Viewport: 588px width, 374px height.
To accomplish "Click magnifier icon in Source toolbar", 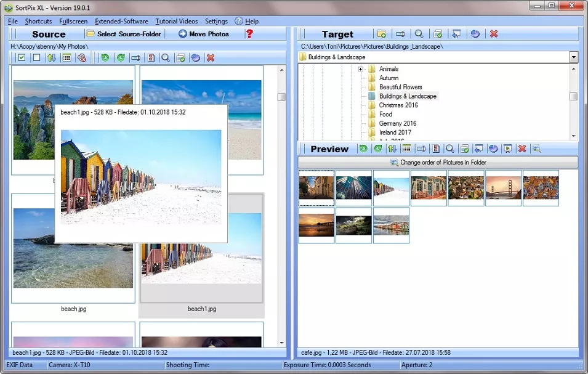I will click(x=166, y=58).
